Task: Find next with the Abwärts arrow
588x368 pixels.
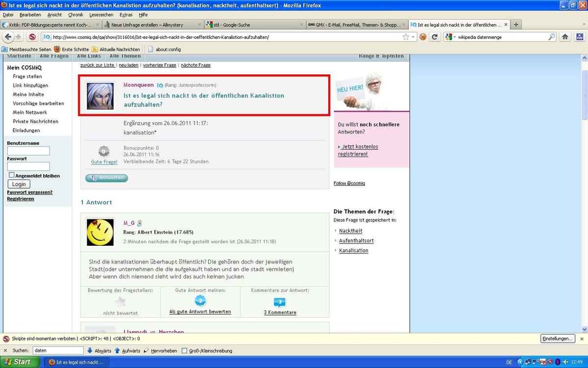Action: click(99, 351)
